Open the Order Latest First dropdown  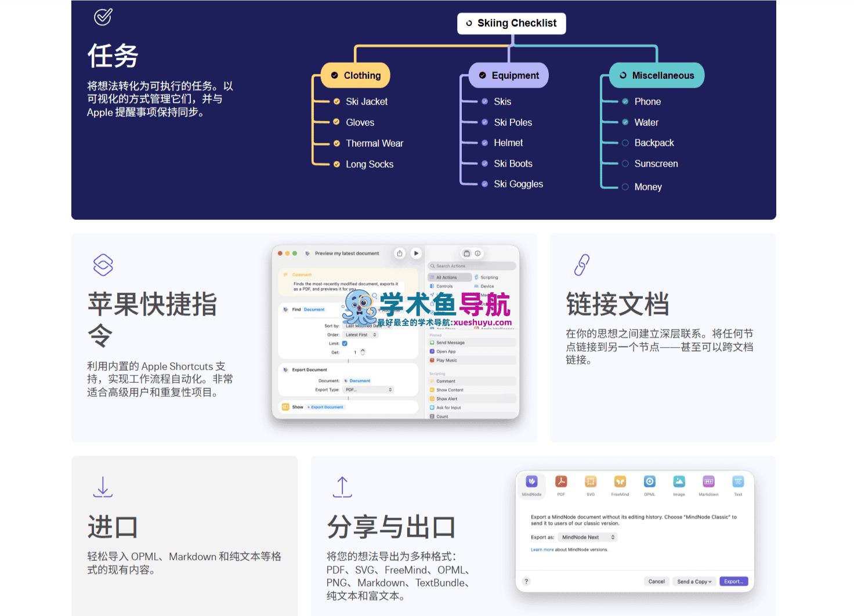[360, 335]
